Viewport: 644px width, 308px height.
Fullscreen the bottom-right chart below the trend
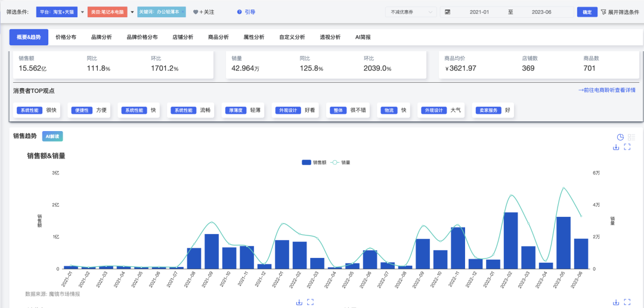click(x=627, y=302)
